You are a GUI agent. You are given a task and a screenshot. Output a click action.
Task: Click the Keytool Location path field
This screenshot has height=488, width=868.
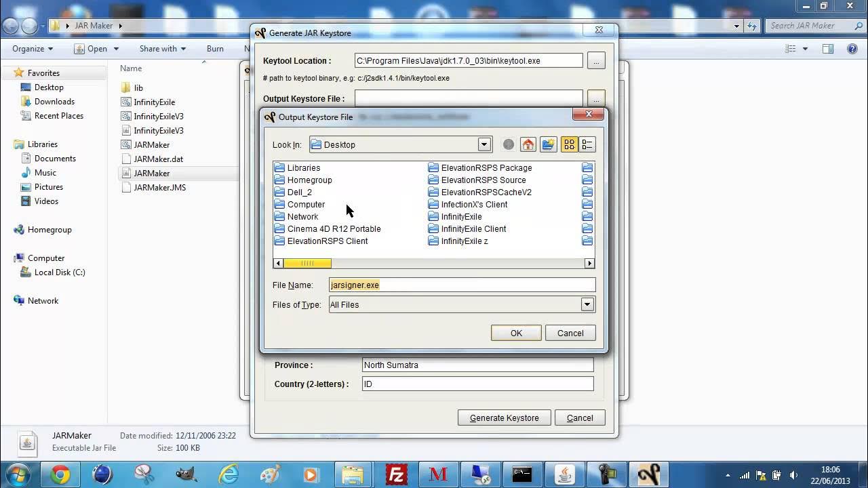click(x=469, y=60)
